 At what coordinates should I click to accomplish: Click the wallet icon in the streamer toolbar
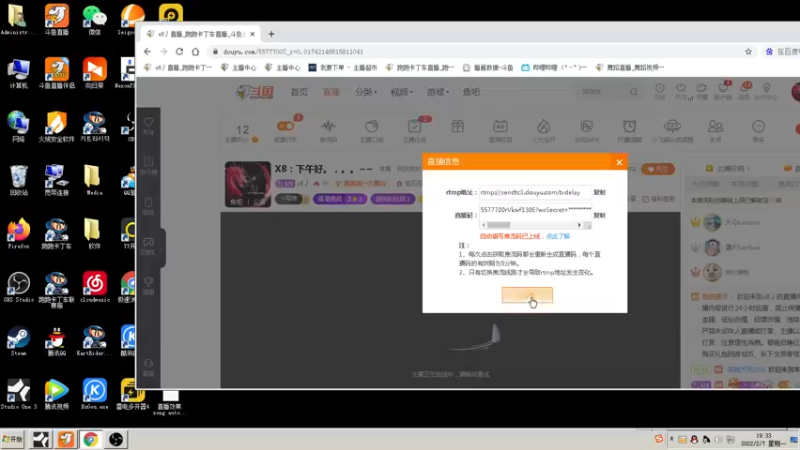[371, 126]
